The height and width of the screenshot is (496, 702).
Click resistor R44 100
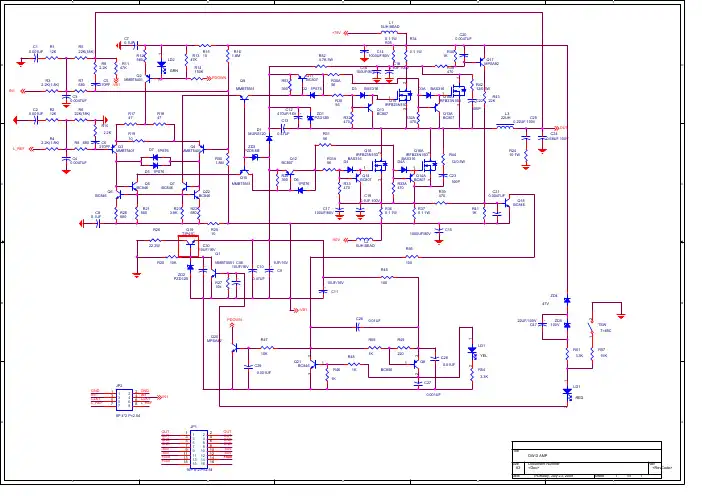387,278
